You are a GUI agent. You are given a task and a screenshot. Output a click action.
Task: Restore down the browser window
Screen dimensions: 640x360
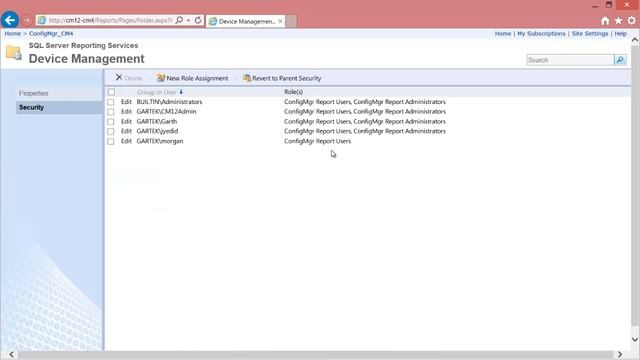click(x=609, y=5)
